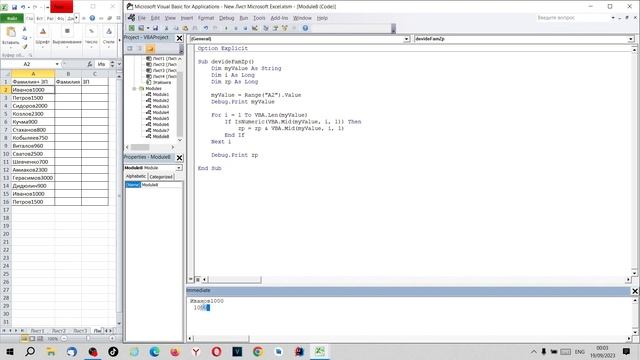The height and width of the screenshot is (360, 640).
Task: Open Windows Start menu on taskbar
Action: coord(9,351)
